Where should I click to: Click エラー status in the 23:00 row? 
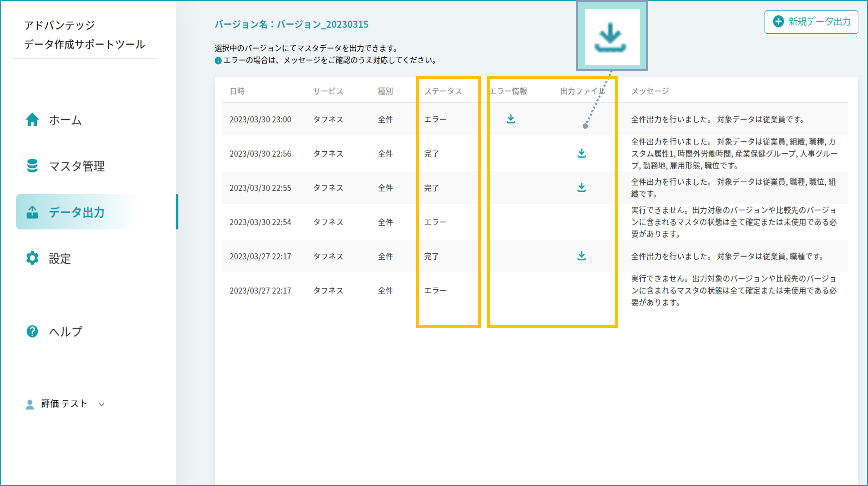[435, 120]
